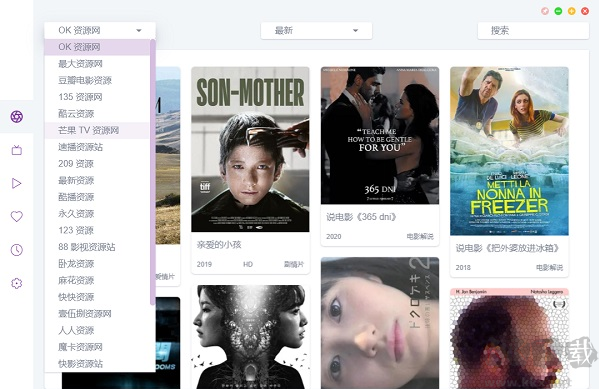Open 说电影《365 dni》 movie title
The image size is (599, 389).
[x=361, y=217]
